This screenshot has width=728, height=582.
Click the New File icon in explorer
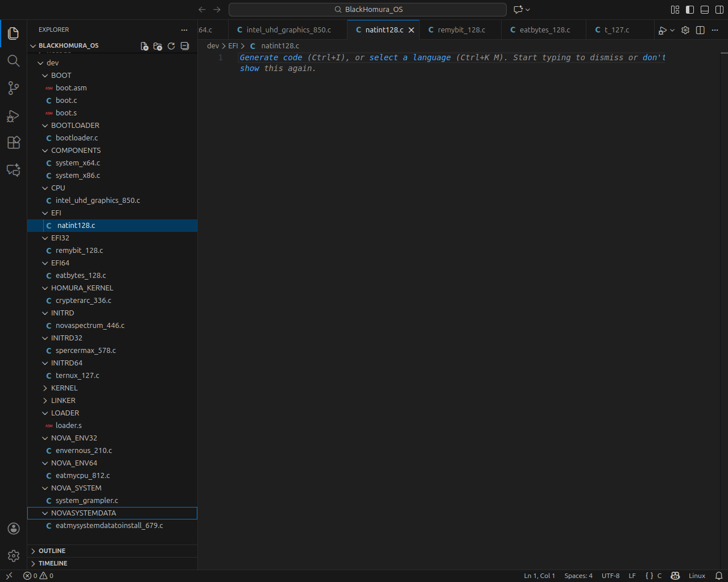click(144, 46)
